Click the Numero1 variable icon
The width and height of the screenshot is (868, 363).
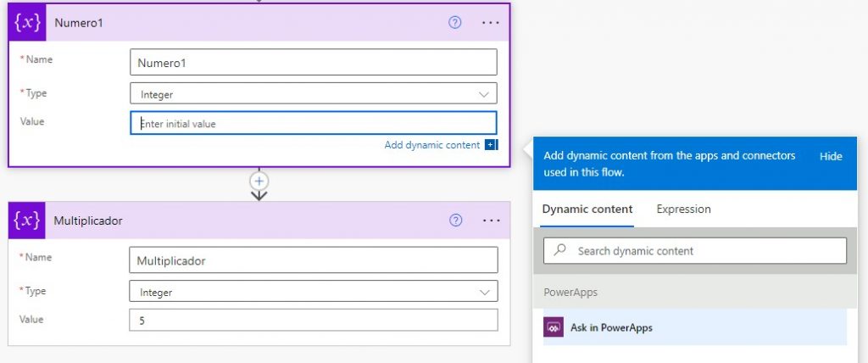click(27, 23)
